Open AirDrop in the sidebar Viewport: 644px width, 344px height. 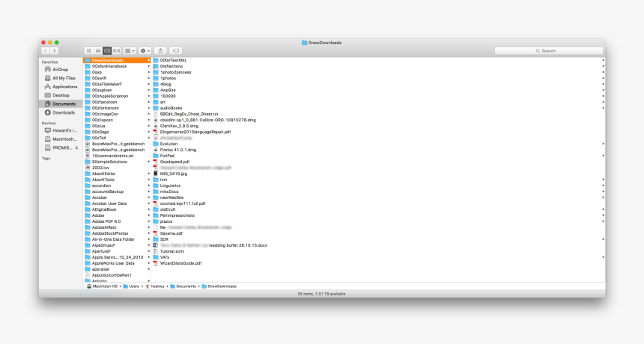[x=61, y=70]
